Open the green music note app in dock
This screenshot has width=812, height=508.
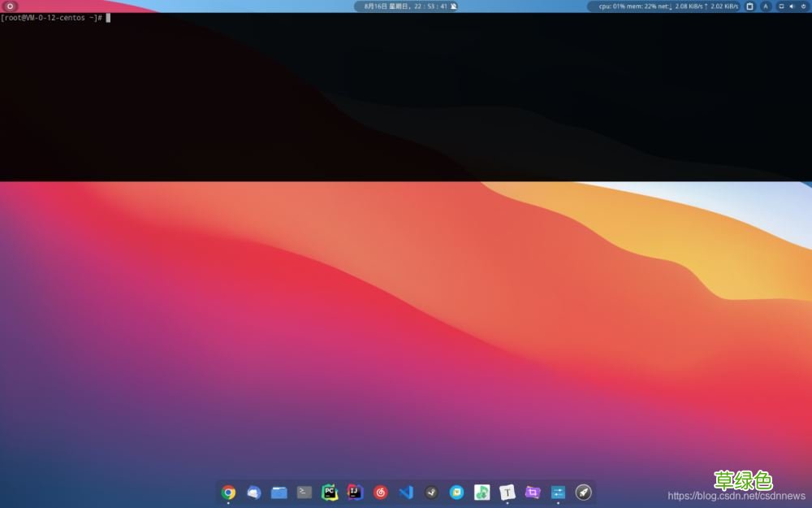click(482, 492)
